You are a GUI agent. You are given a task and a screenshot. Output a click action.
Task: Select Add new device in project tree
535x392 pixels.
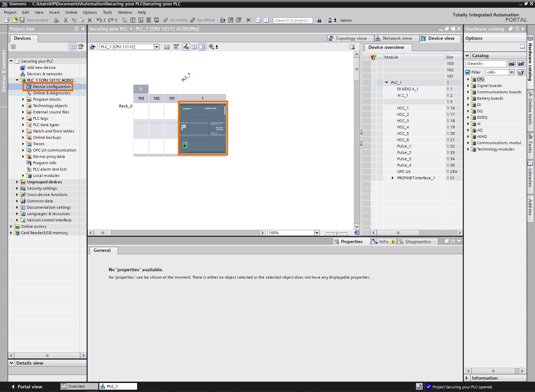41,68
